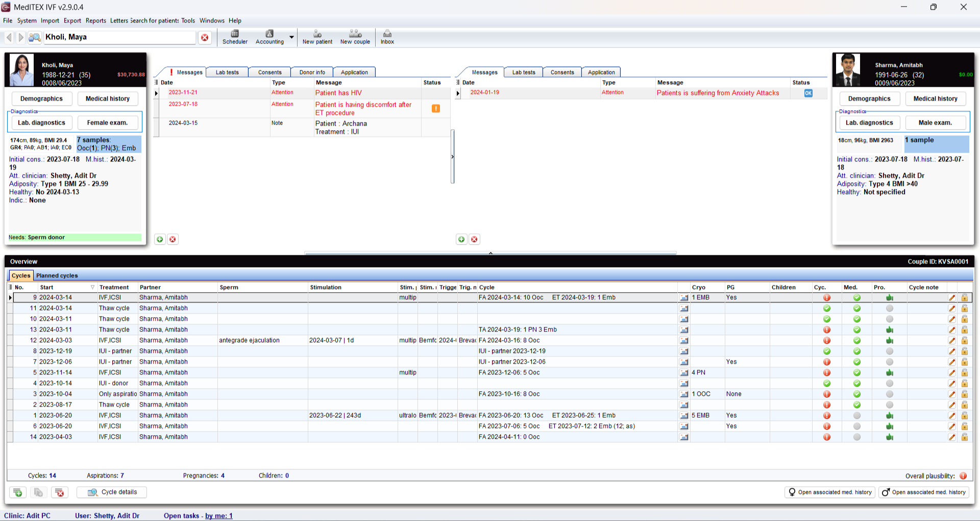This screenshot has height=521, width=980.
Task: Click the Cycle details button
Action: coord(112,492)
